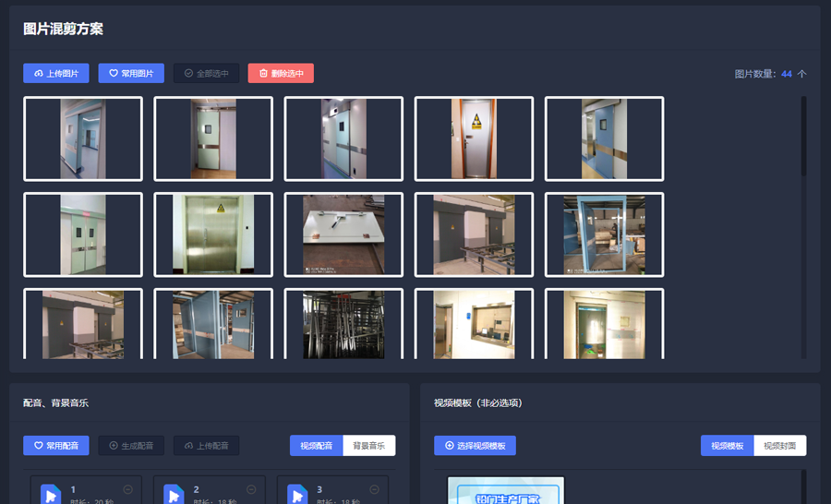Click the 时长: 20 秒 duration text

(x=91, y=501)
